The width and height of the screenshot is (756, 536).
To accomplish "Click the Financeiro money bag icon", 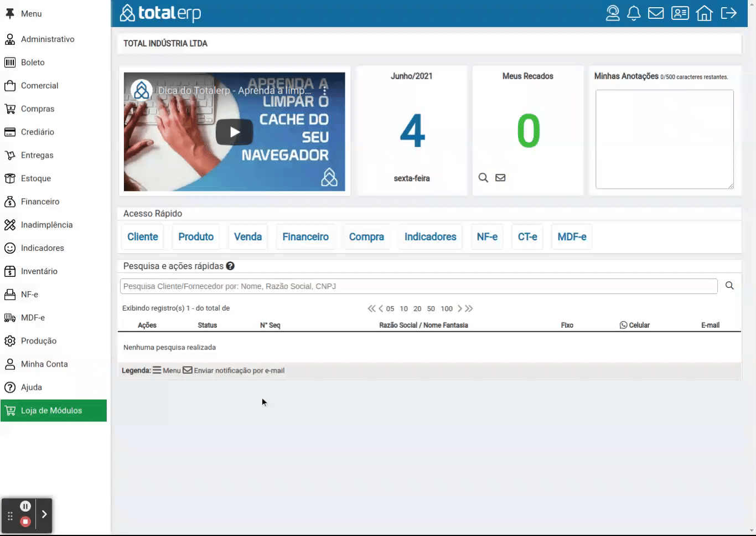I will (10, 202).
